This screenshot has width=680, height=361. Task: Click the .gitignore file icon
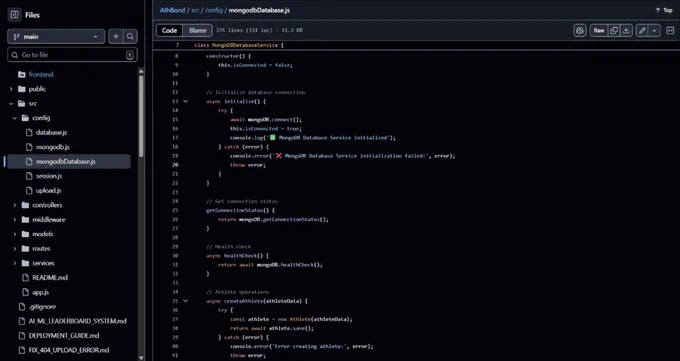coord(22,307)
